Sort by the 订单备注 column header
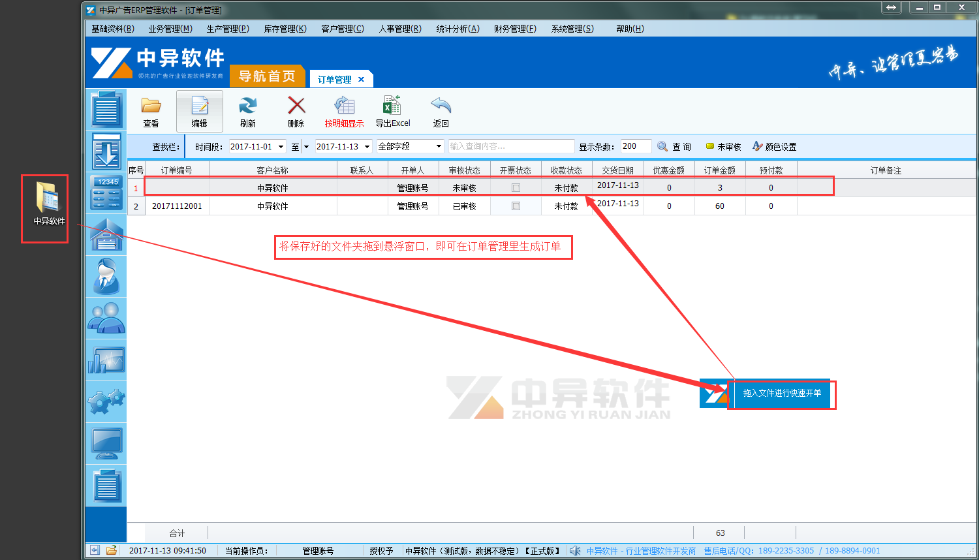Image resolution: width=979 pixels, height=560 pixels. coord(886,170)
